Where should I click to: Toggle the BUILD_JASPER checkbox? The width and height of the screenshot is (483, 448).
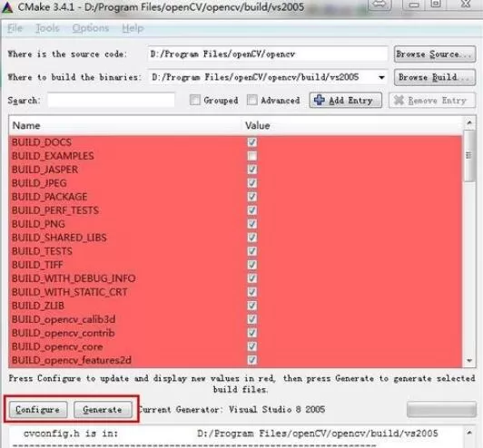(x=252, y=170)
